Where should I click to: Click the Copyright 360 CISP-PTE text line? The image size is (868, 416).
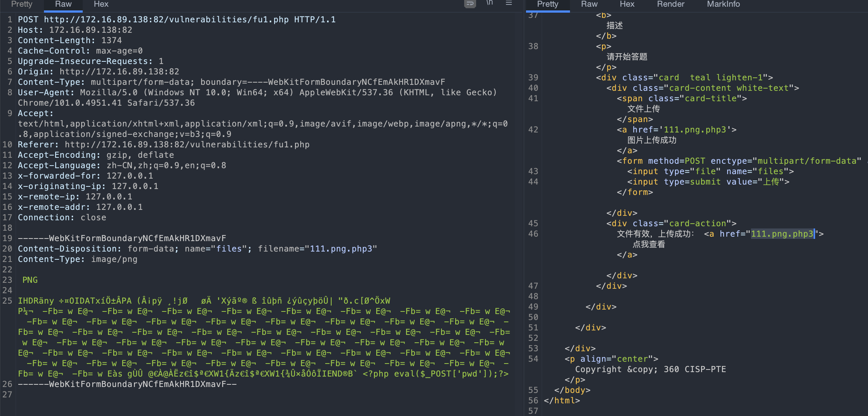pos(650,369)
